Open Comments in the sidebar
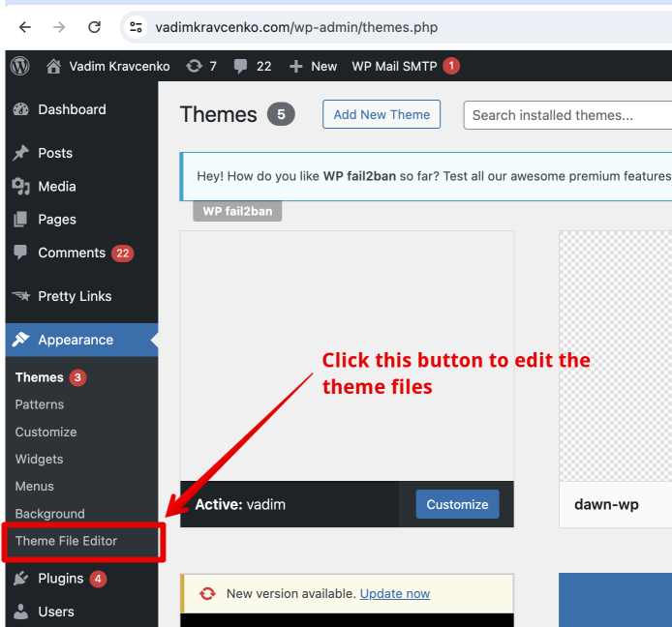The height and width of the screenshot is (627, 672). coord(72,253)
